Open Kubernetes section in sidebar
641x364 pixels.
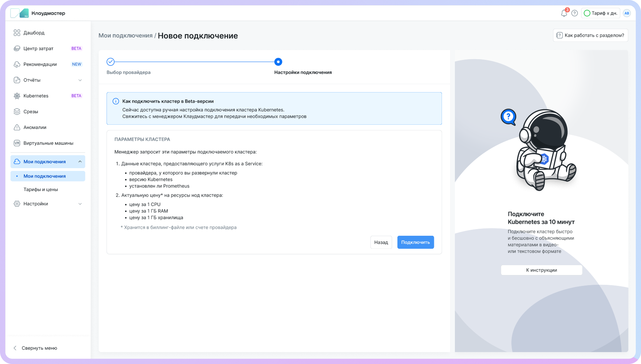(x=36, y=96)
